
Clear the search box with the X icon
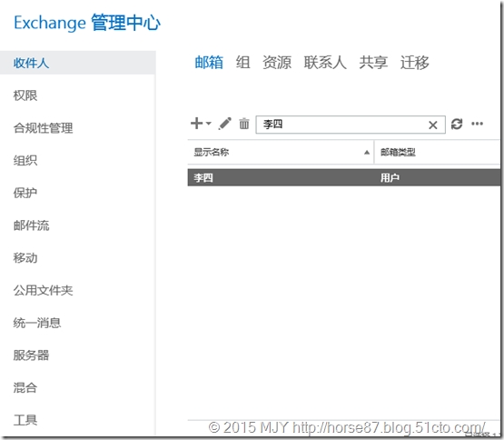coord(433,125)
